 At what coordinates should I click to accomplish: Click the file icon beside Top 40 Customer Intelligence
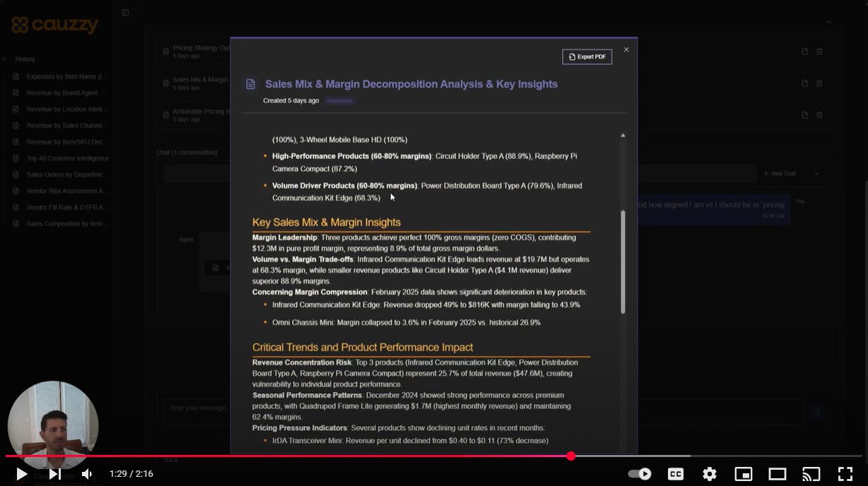16,158
